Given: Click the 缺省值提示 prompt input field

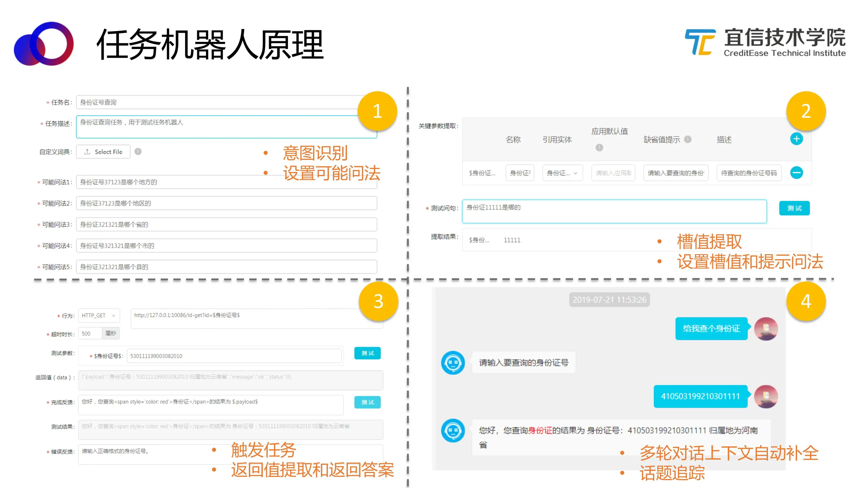Looking at the screenshot, I should (x=675, y=173).
